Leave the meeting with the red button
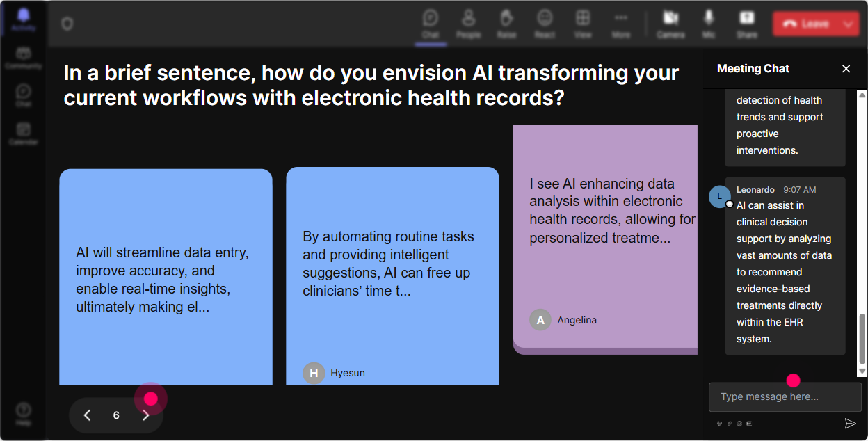This screenshot has width=868, height=441. pyautogui.click(x=805, y=24)
